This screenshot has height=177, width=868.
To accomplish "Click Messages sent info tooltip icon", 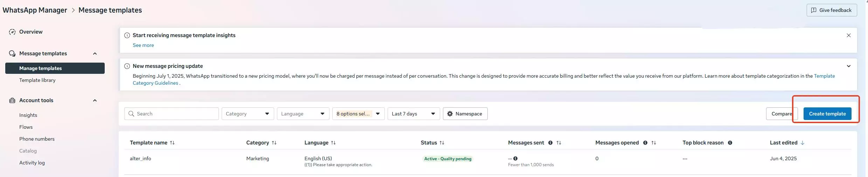I will [x=550, y=143].
